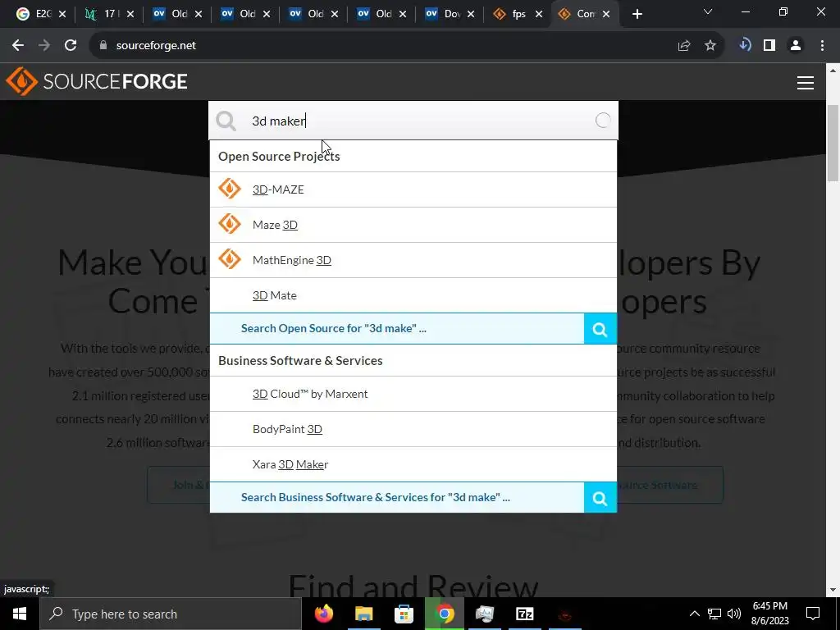
Task: Select MathEngine 3D suggestion
Action: pos(413,260)
